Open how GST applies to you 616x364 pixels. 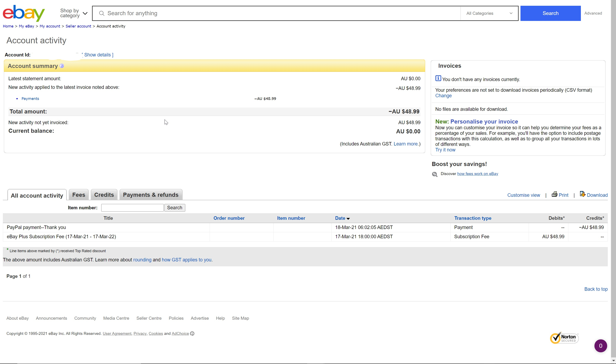pyautogui.click(x=186, y=260)
